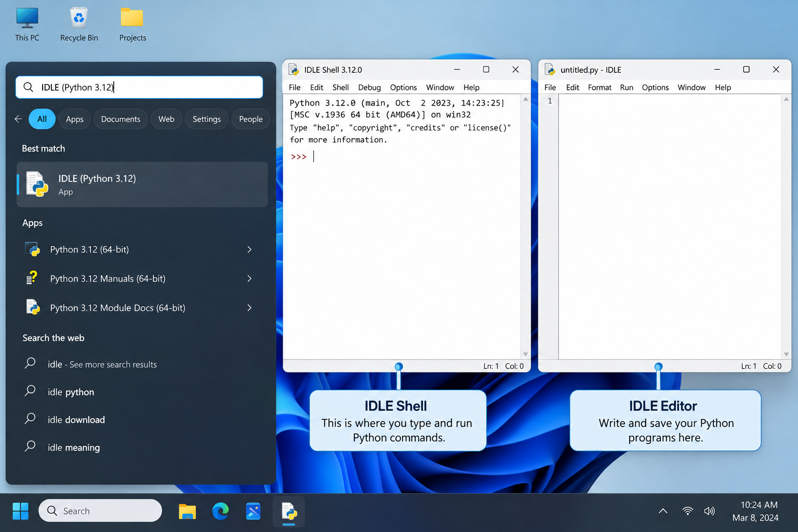This screenshot has width=798, height=532.
Task: Click the search icon beside 'idle download'
Action: point(30,419)
